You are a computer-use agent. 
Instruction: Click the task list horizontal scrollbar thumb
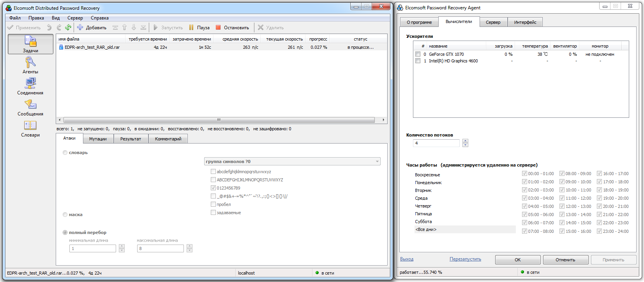tap(219, 120)
